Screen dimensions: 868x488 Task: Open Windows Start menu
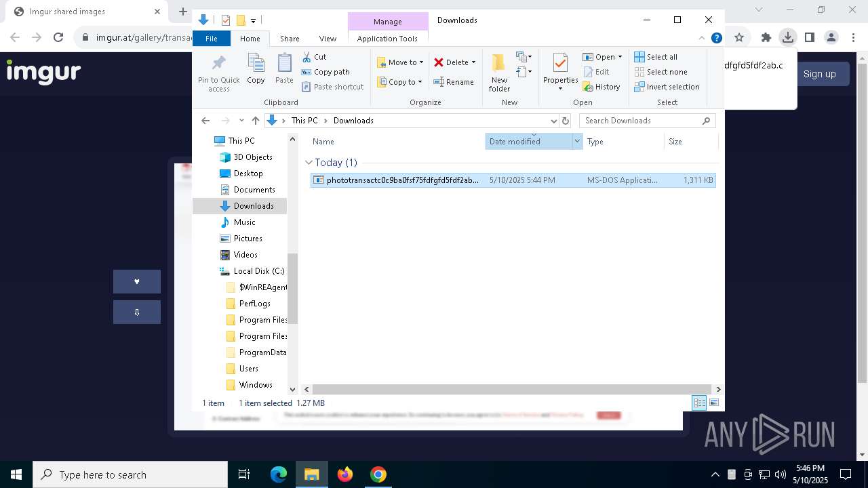[x=16, y=474]
